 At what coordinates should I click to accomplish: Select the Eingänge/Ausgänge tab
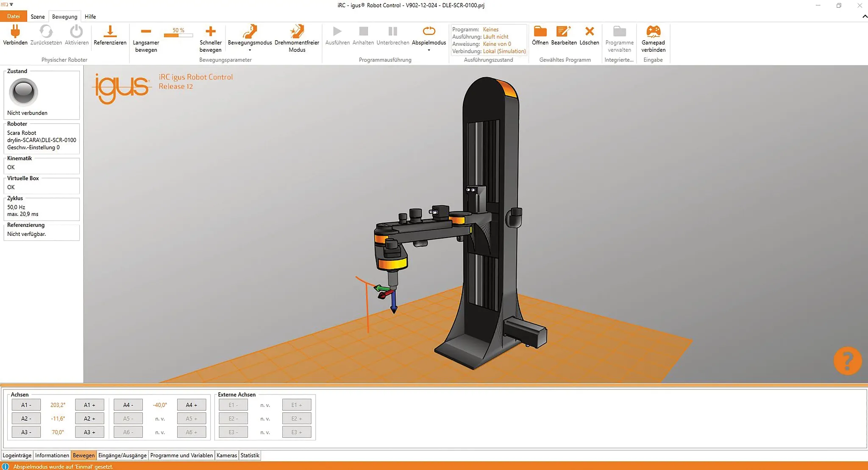point(122,455)
